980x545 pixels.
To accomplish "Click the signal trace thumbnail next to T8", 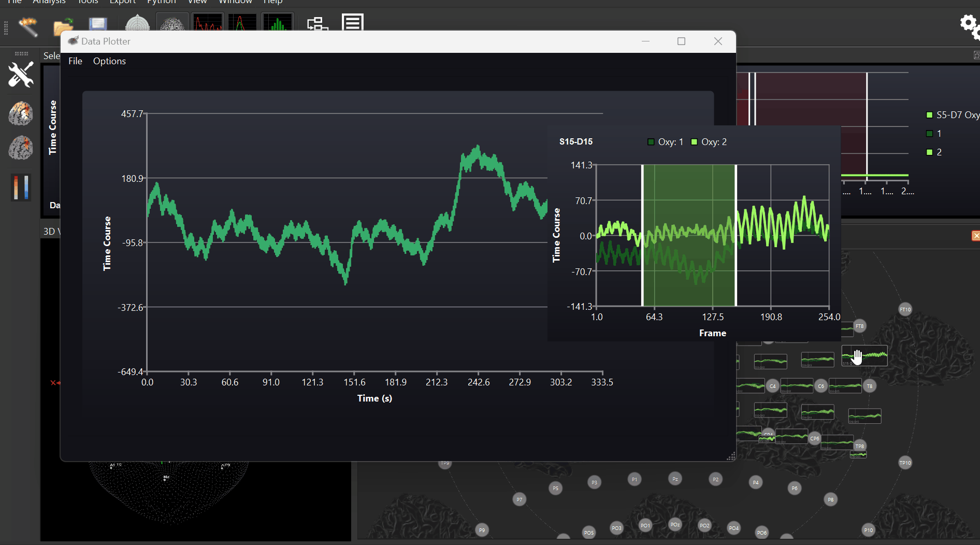I will (846, 386).
